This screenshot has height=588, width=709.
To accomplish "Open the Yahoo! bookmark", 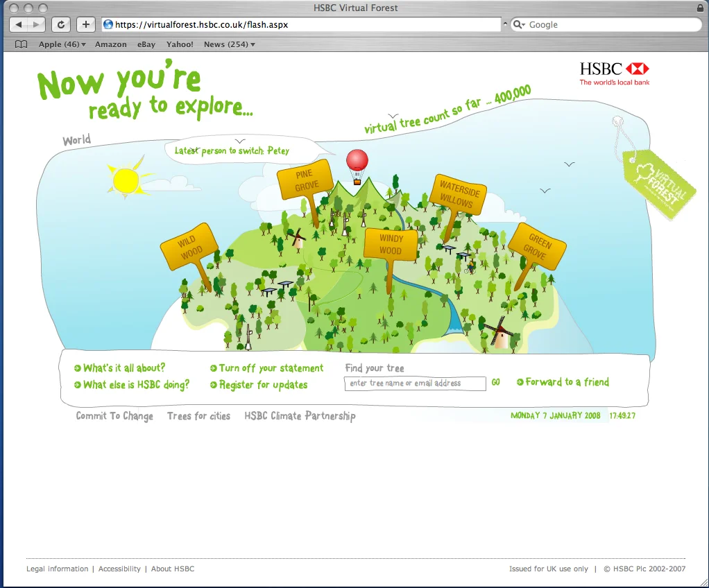I will coord(180,44).
